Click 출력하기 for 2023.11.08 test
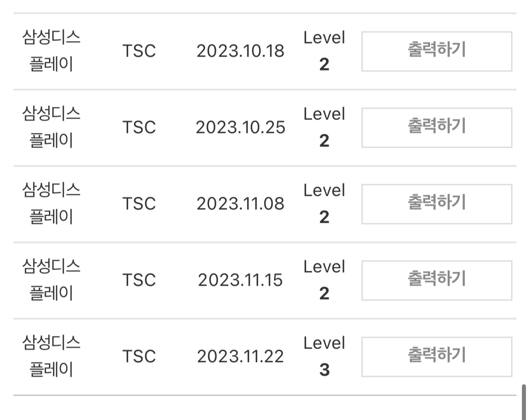Viewport: 530px width, 420px height. [x=436, y=204]
